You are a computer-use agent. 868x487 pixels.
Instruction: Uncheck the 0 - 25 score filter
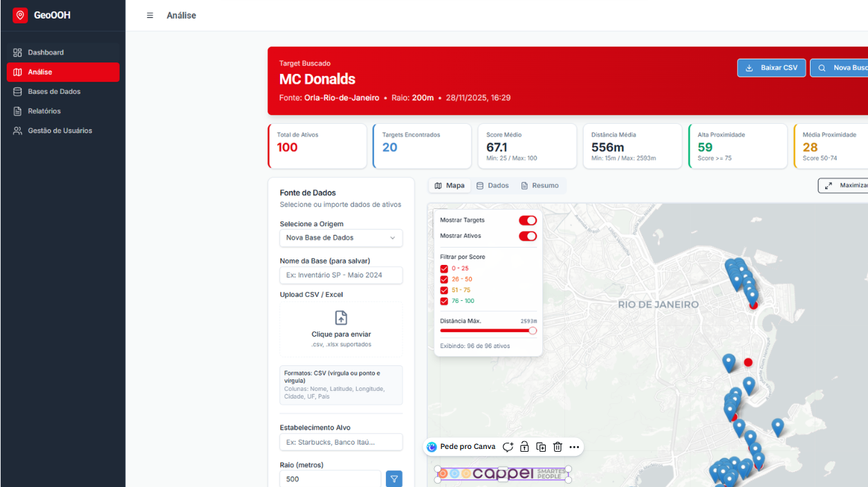click(x=444, y=268)
